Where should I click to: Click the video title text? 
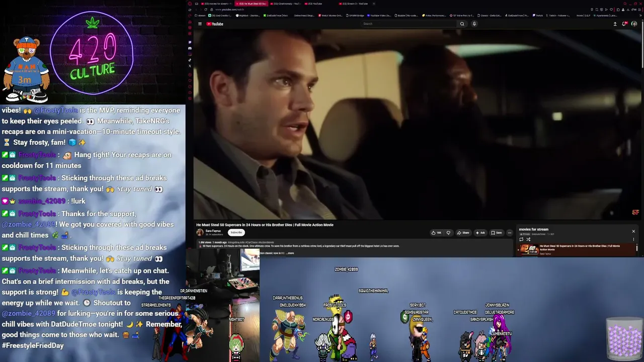[265, 225]
